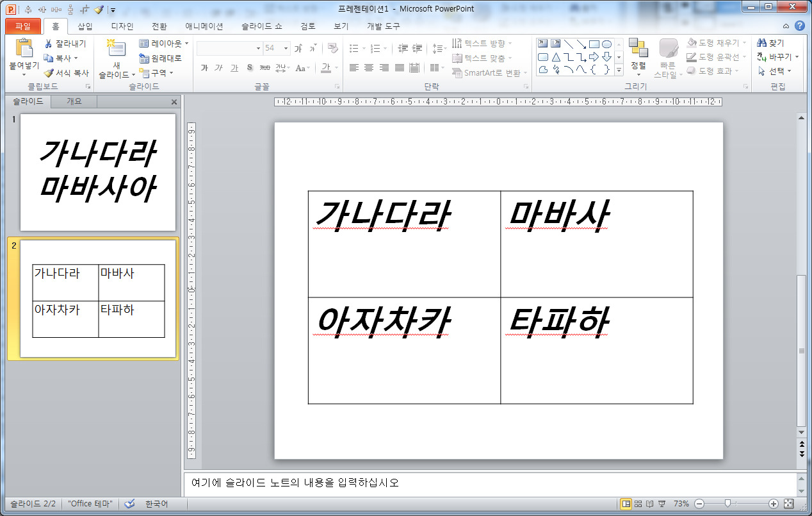Open the line spacing dropdown
This screenshot has width=812, height=516.
pyautogui.click(x=439, y=48)
